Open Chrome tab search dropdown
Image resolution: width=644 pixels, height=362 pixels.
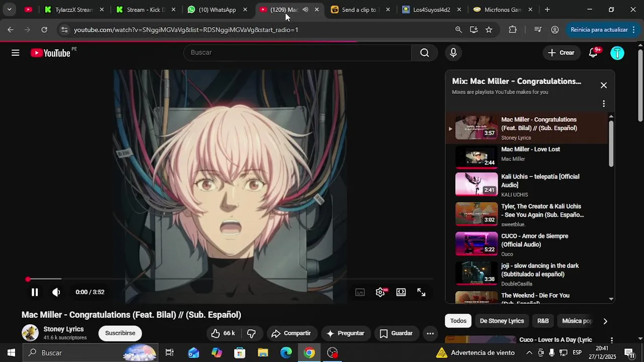click(9, 10)
